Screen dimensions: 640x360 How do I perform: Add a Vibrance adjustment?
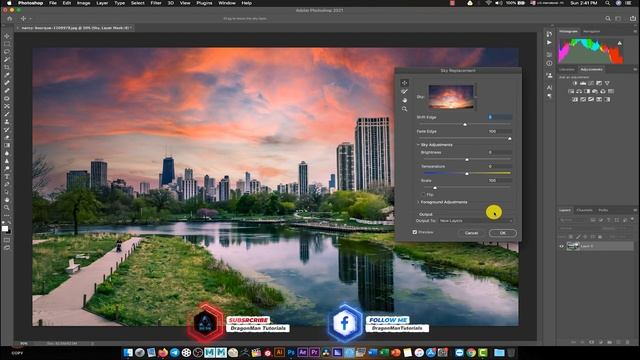pyautogui.click(x=607, y=83)
